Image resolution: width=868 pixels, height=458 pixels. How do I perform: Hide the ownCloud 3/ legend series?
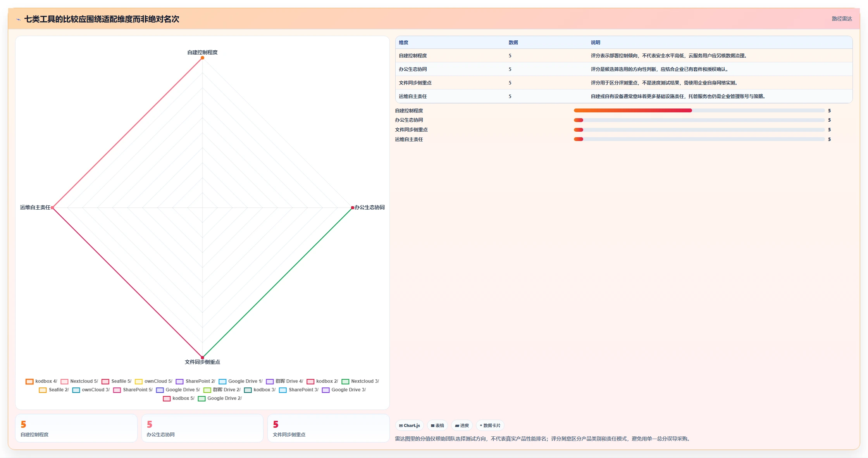tap(91, 390)
